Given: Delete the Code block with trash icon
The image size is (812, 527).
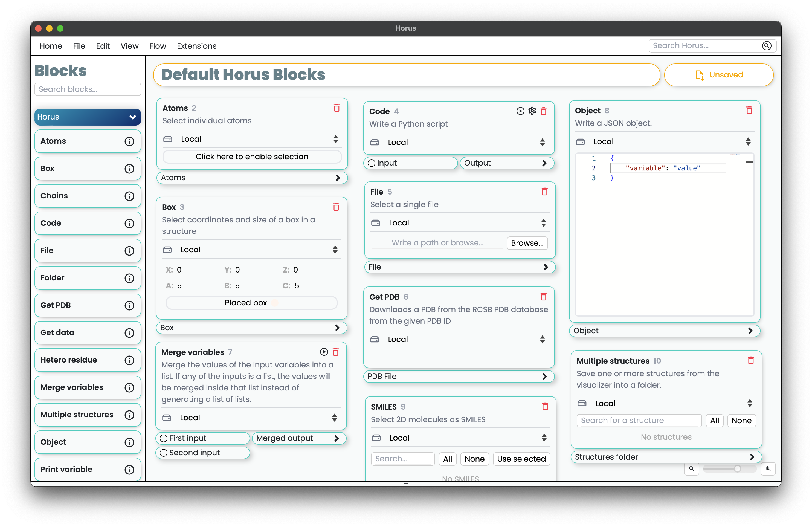Looking at the screenshot, I should [x=544, y=111].
